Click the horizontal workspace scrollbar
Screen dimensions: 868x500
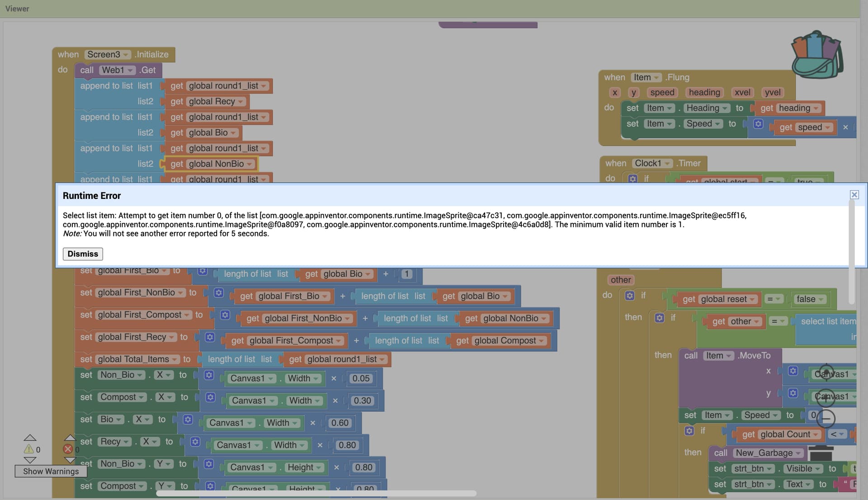(x=316, y=493)
